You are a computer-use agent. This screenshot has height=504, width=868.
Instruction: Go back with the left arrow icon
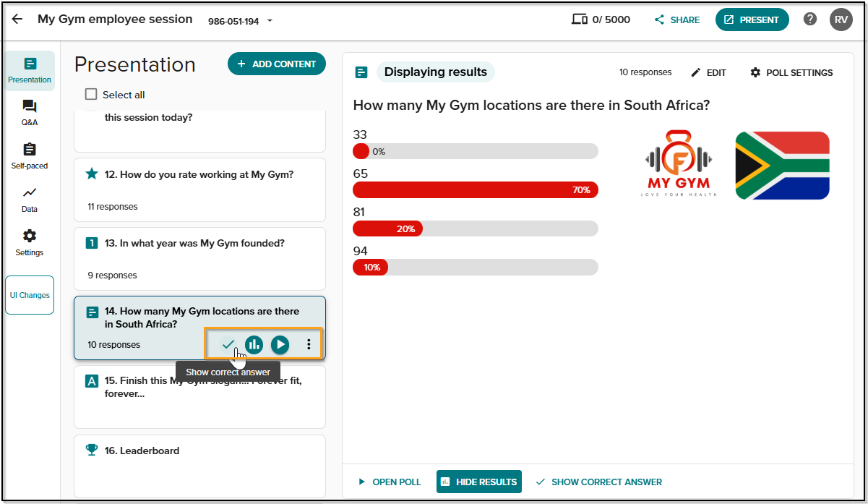[x=17, y=20]
